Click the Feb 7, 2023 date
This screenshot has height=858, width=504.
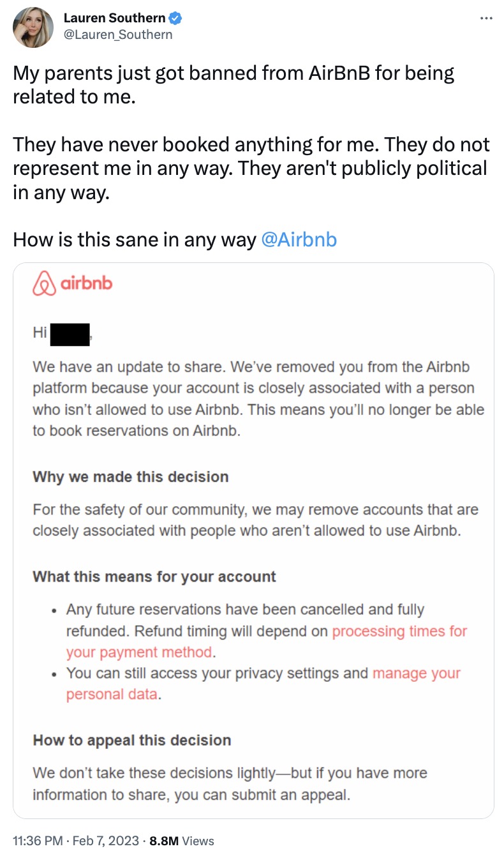coord(105,841)
